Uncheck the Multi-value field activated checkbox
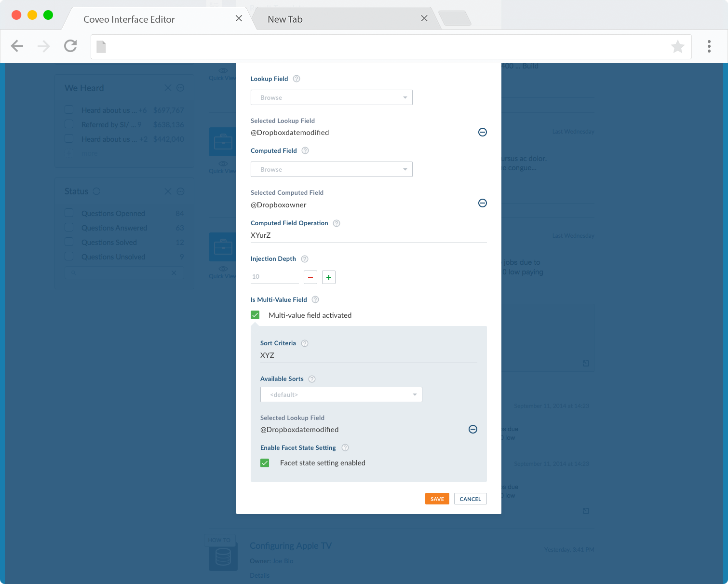 [x=255, y=314]
